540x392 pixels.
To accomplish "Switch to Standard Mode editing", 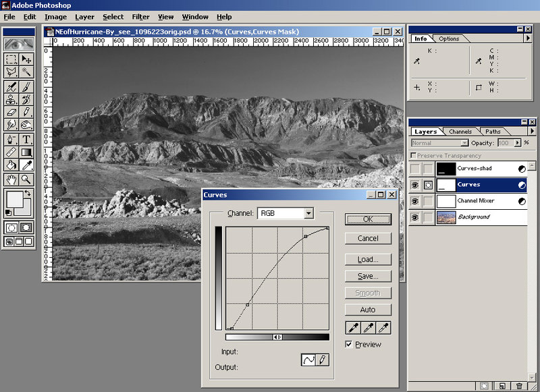I will (x=11, y=227).
